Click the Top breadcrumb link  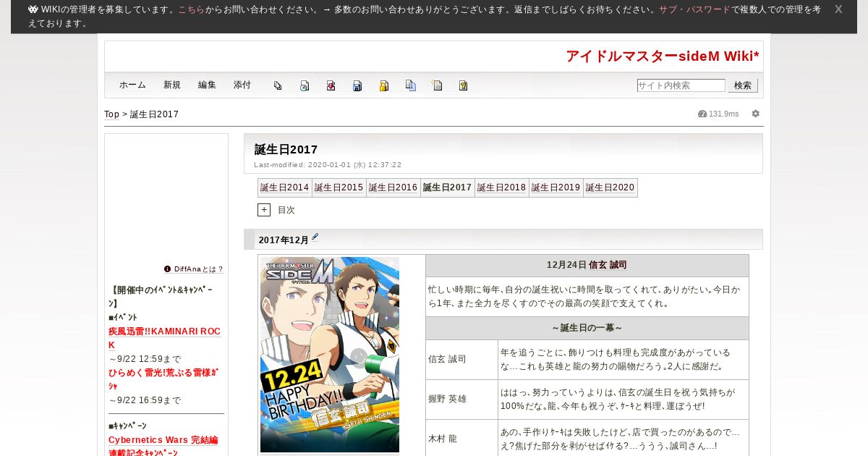pyautogui.click(x=111, y=114)
